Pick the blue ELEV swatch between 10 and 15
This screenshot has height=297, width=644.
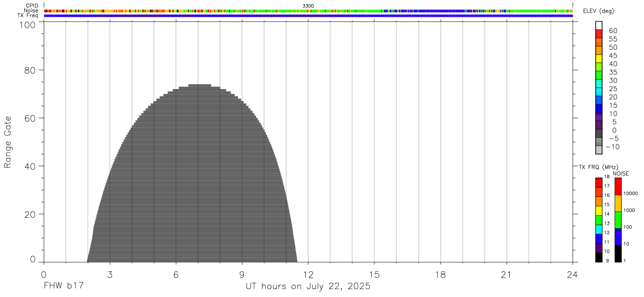pos(599,108)
